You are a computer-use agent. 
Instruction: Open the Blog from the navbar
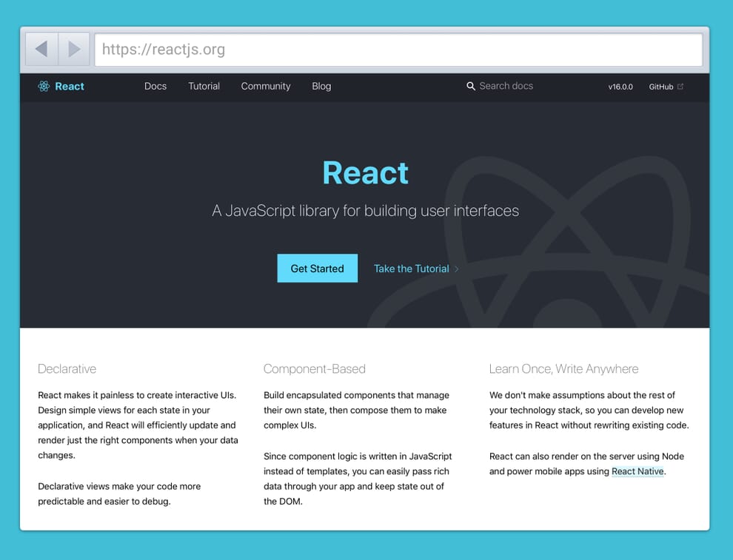(x=321, y=87)
